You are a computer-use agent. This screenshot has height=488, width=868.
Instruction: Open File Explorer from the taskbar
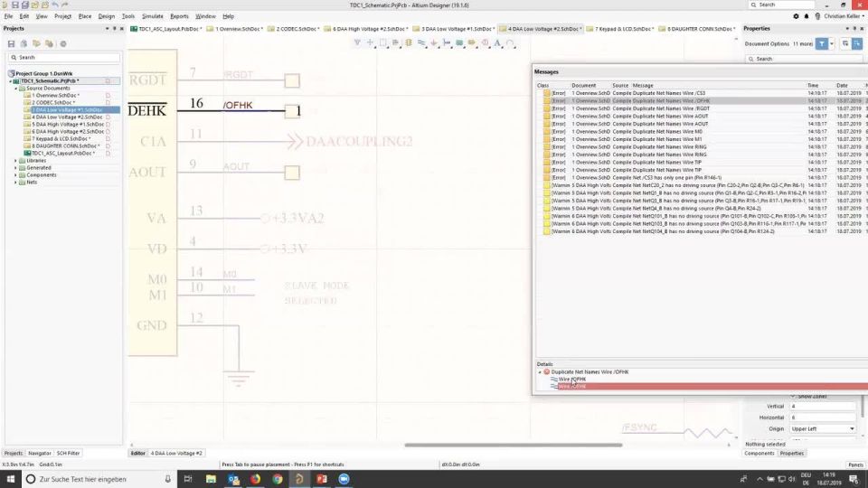pyautogui.click(x=211, y=479)
